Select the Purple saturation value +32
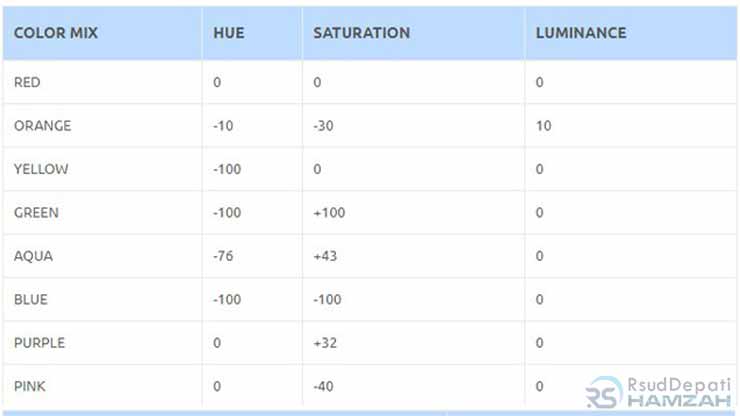 pyautogui.click(x=325, y=342)
